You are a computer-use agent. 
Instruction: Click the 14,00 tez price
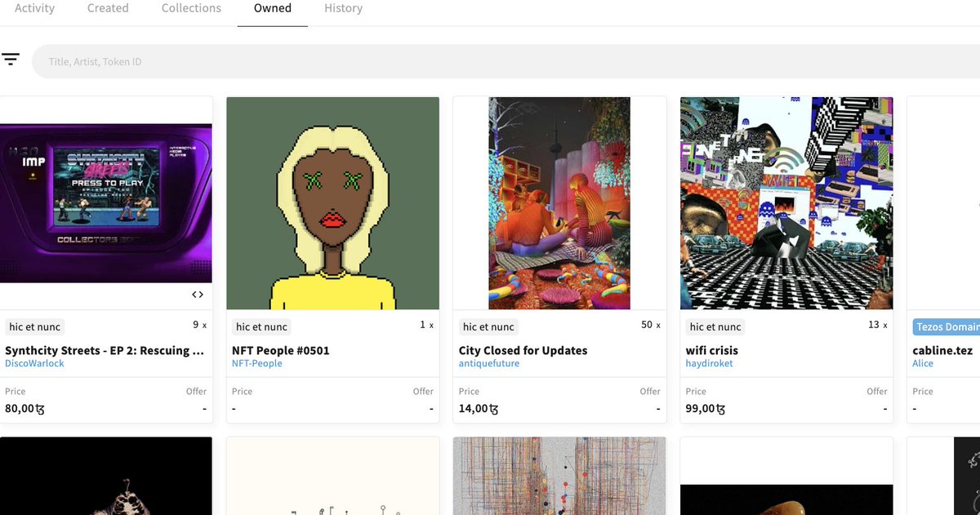[479, 408]
